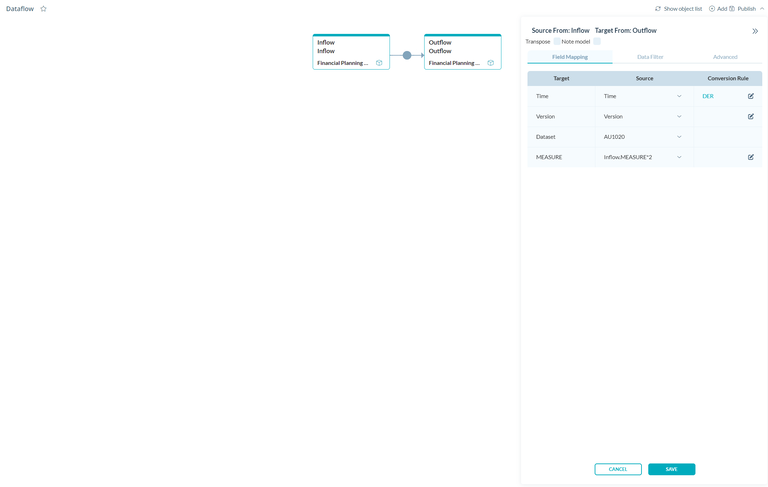Toggle the Note model checkbox
This screenshot has height=487, width=768.
tap(597, 42)
